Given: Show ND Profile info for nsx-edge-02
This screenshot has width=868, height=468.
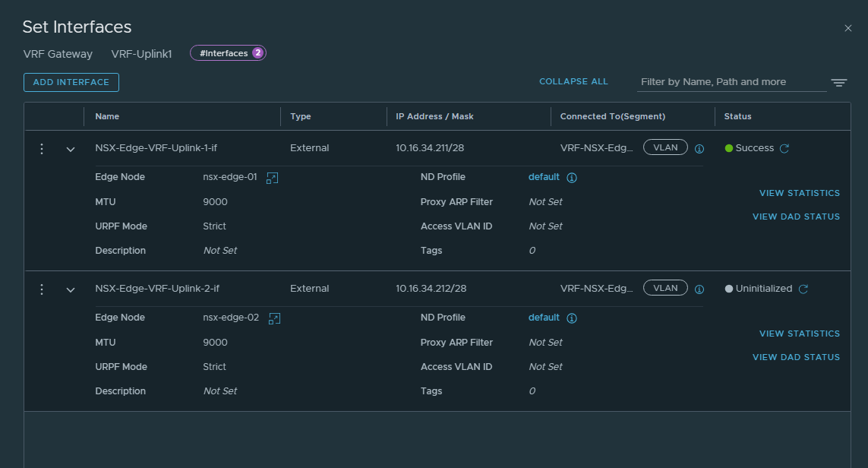Looking at the screenshot, I should coord(573,318).
